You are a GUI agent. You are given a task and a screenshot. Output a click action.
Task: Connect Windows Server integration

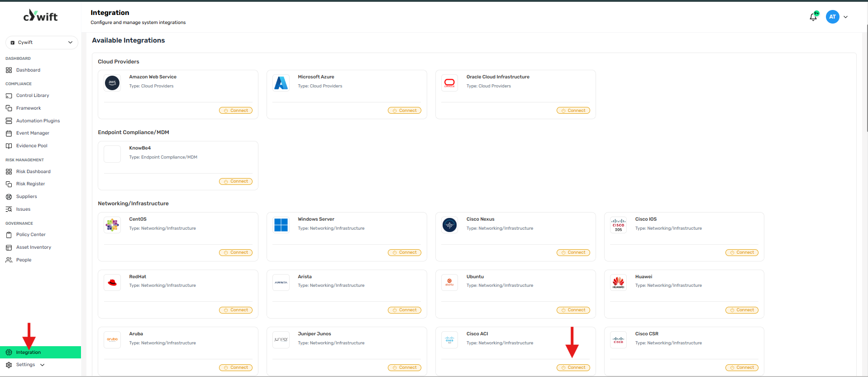click(405, 252)
